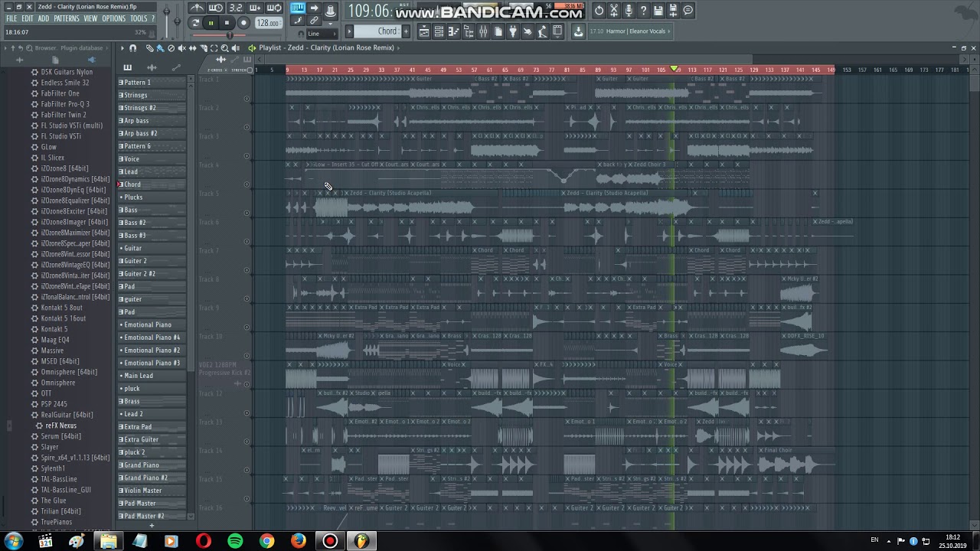Viewport: 980px width, 551px height.
Task: Select the paint brush tool in playlist
Action: tap(160, 47)
